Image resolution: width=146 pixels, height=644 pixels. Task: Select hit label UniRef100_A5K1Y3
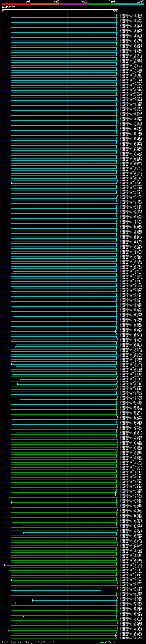[x=131, y=419]
